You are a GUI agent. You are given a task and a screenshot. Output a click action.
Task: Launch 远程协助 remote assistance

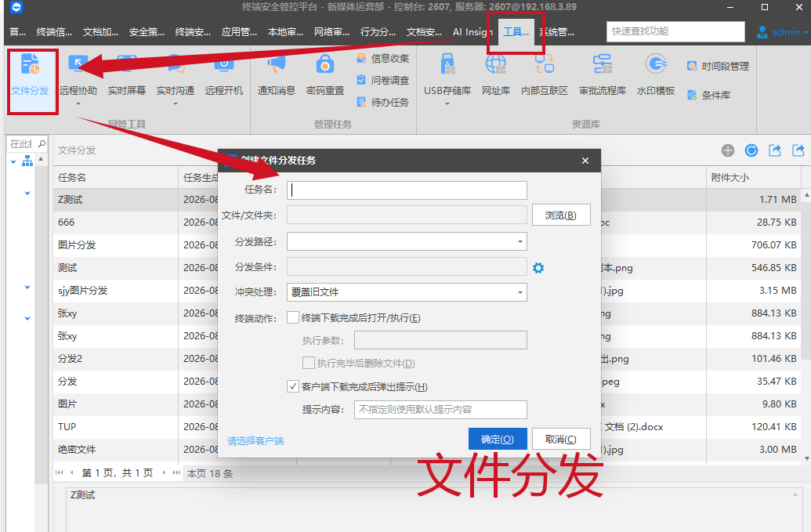point(78,75)
